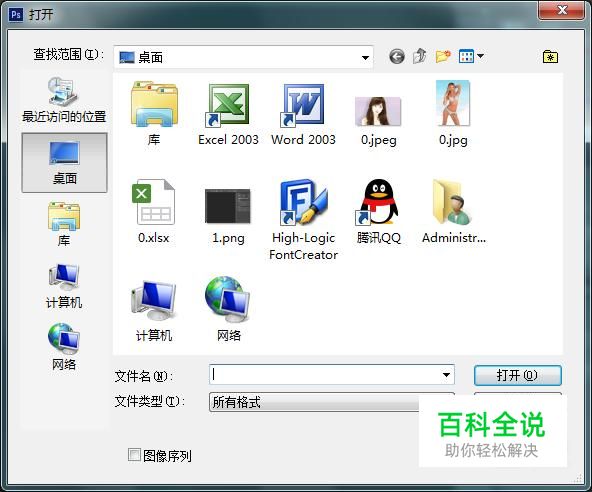Expand the View menu dropdown arrow
Viewport: 592px width, 492px height.
pos(480,56)
